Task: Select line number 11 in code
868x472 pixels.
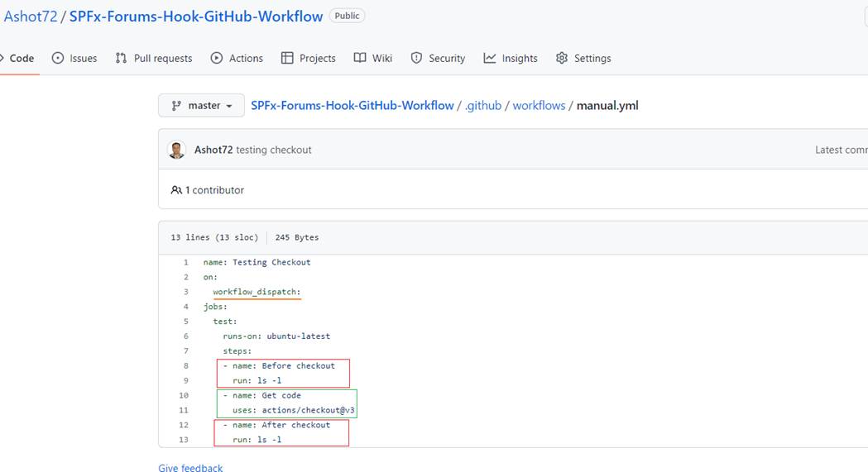Action: [184, 410]
